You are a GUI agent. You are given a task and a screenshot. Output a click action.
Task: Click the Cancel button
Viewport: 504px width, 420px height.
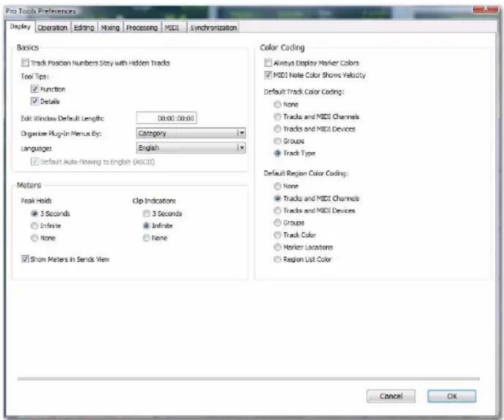391,396
